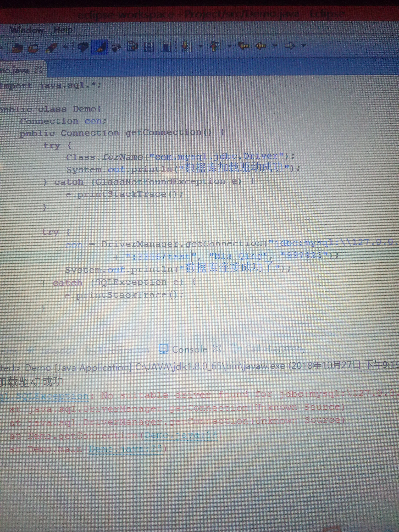The width and height of the screenshot is (399, 532).
Task: Click the Class.forName driver string line
Action: point(180,157)
